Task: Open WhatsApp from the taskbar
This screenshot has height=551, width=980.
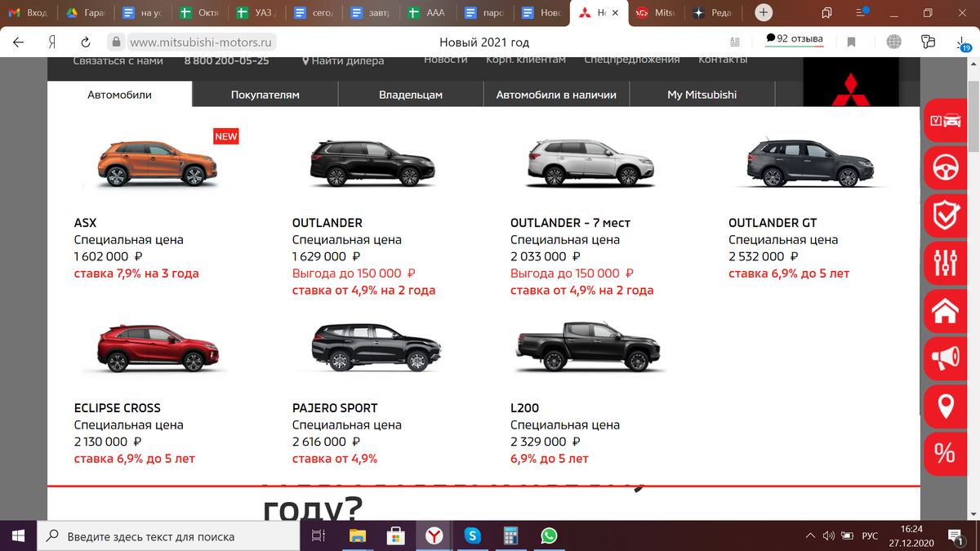Action: [550, 535]
